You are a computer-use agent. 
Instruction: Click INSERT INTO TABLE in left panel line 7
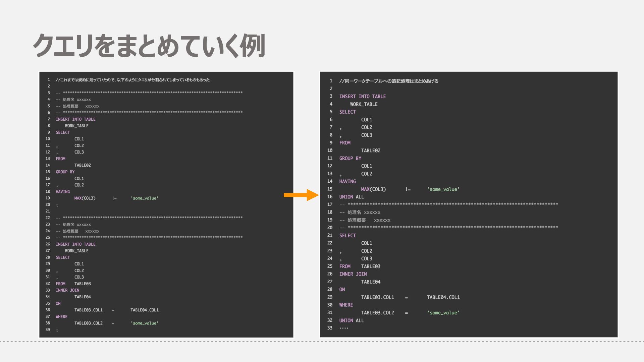75,119
